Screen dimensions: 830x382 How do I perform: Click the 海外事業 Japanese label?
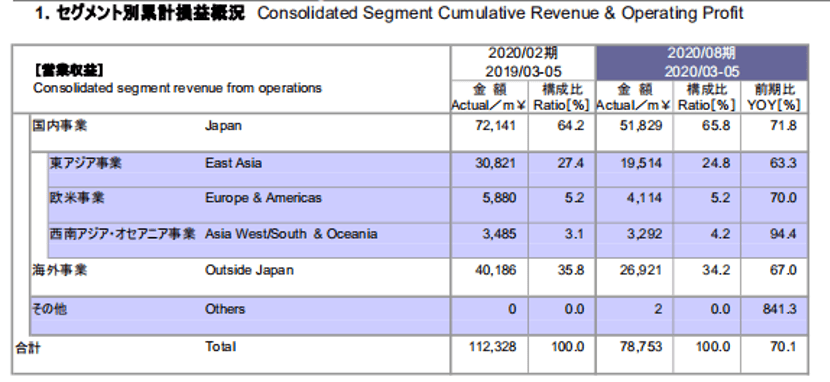pyautogui.click(x=59, y=270)
